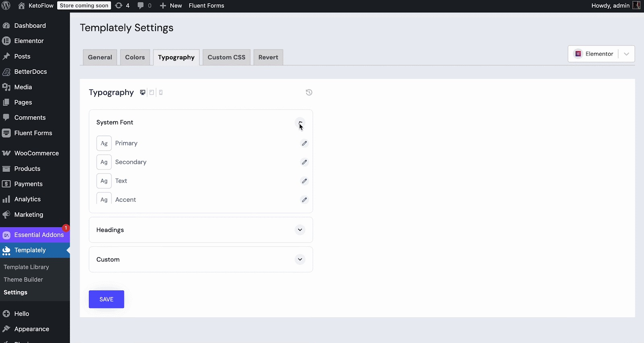The image size is (644, 343).
Task: Open the Theme Builder submenu link
Action: [x=23, y=279]
